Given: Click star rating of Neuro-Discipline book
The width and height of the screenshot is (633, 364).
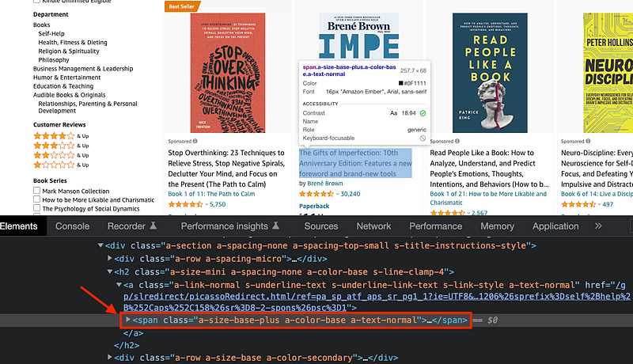Looking at the screenshot, I should (x=578, y=205).
